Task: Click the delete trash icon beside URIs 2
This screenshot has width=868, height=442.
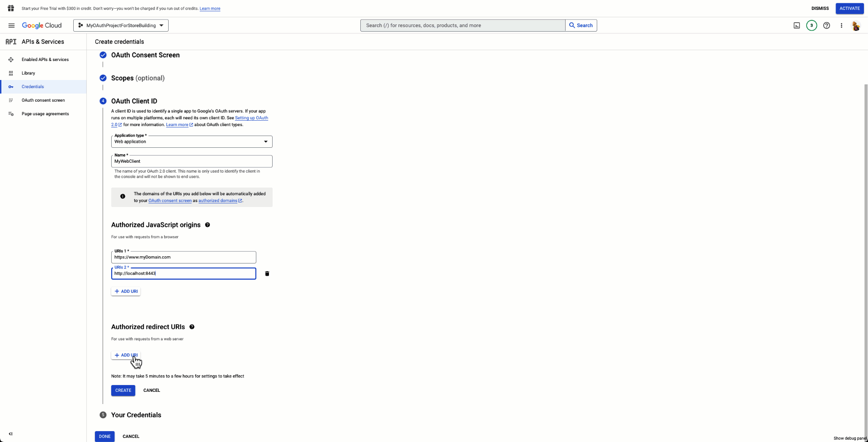Action: click(267, 273)
